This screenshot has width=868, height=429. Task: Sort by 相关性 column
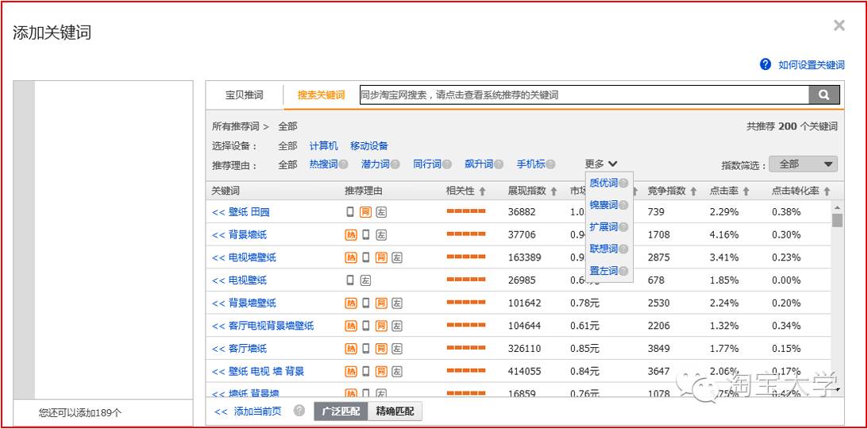click(x=465, y=191)
